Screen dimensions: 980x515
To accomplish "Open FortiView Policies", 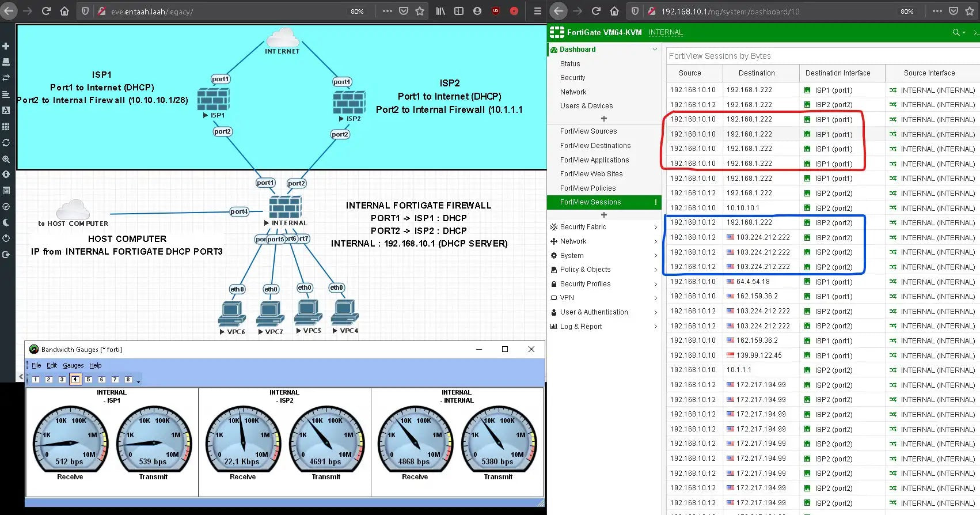I will [x=588, y=188].
